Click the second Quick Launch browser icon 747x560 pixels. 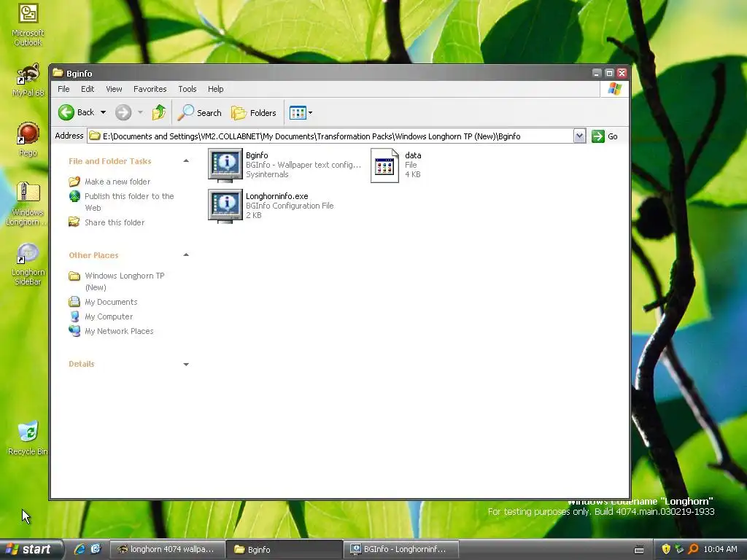point(96,549)
